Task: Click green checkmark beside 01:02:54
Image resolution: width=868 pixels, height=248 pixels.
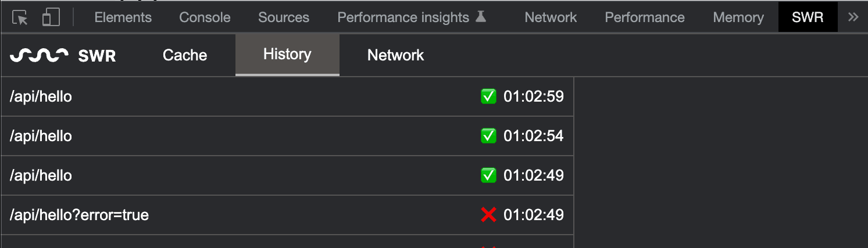Action: (x=488, y=136)
